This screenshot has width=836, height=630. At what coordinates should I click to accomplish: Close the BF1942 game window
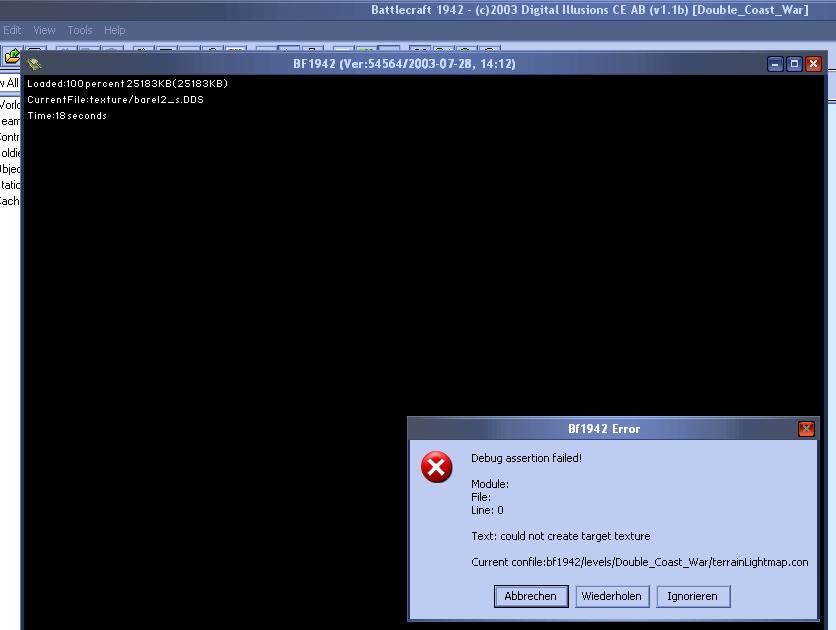[814, 64]
